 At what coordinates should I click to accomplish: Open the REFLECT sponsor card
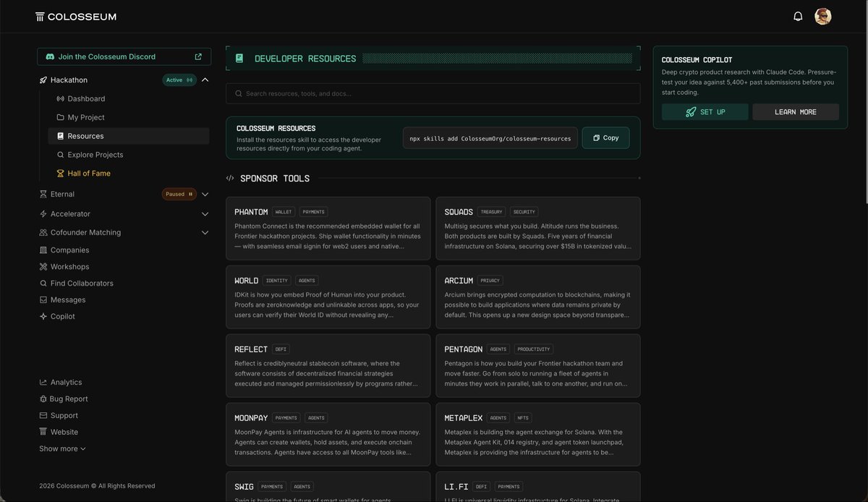(328, 366)
